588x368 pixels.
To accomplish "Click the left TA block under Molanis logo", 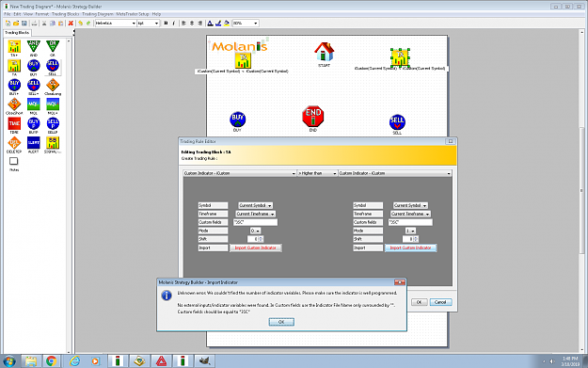I will click(243, 60).
